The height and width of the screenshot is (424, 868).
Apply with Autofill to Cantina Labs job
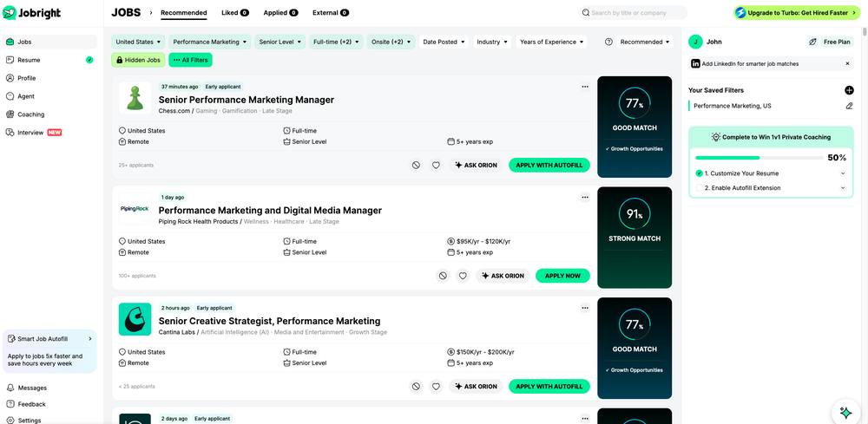tap(549, 387)
